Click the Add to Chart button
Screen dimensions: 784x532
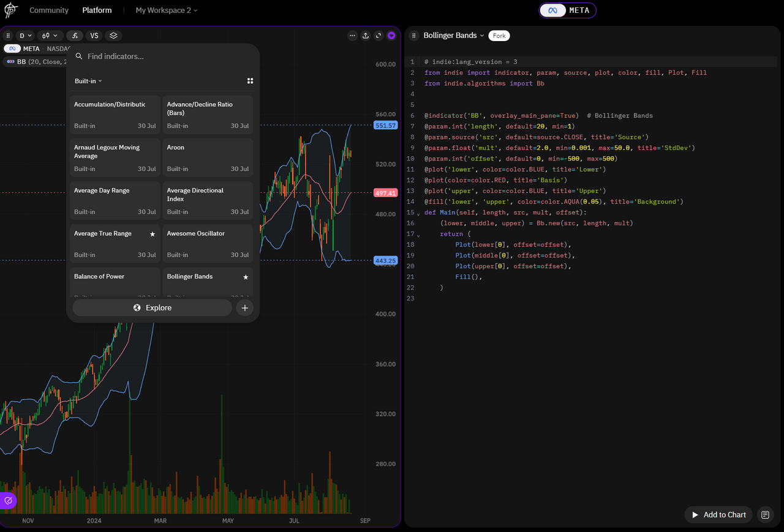click(718, 515)
